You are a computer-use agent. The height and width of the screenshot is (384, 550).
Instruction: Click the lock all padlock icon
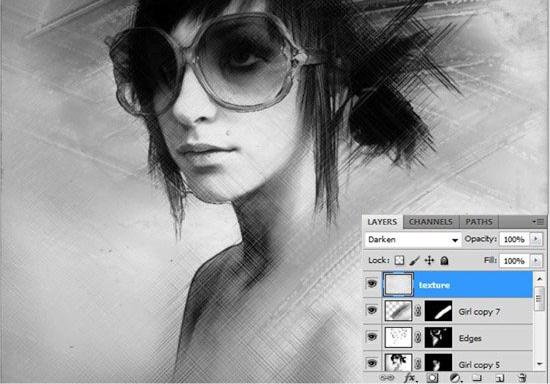[x=444, y=260]
